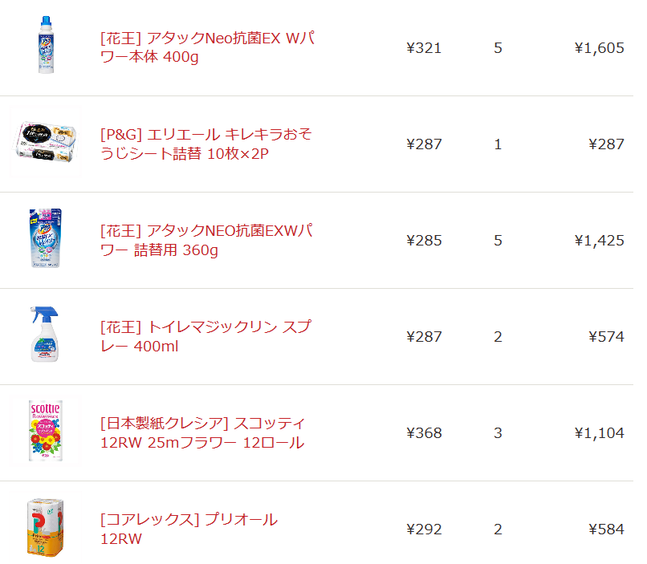Screen dimensions: 647x564
Task: Click the ¥368 unit price
Action: [x=424, y=433]
